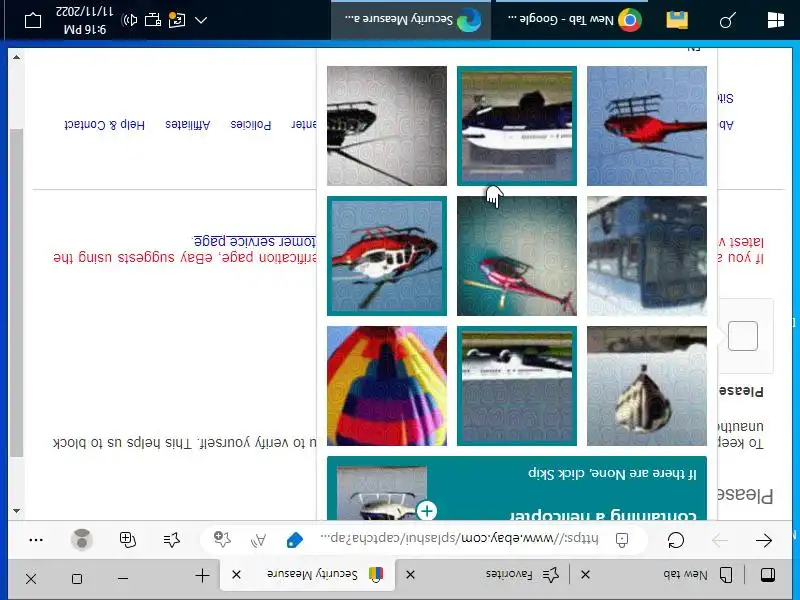The height and width of the screenshot is (600, 800).
Task: Switch to Edge Security Measure taskbar item
Action: [x=412, y=20]
